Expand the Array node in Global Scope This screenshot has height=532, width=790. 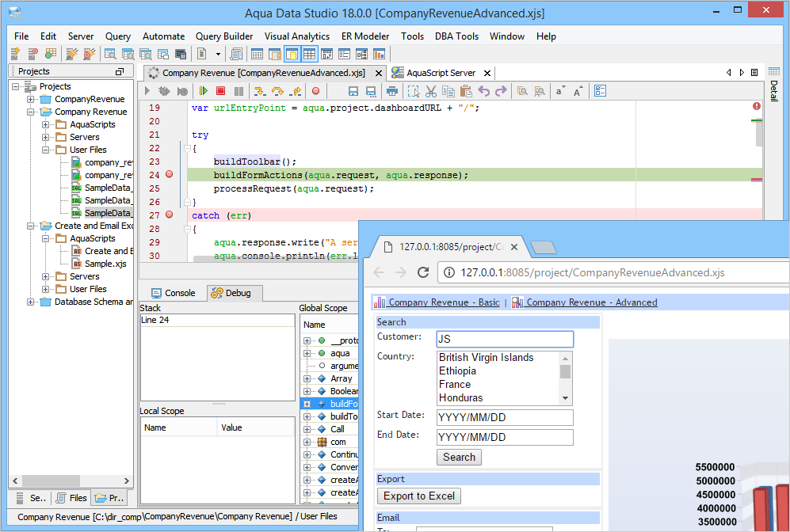pos(307,378)
